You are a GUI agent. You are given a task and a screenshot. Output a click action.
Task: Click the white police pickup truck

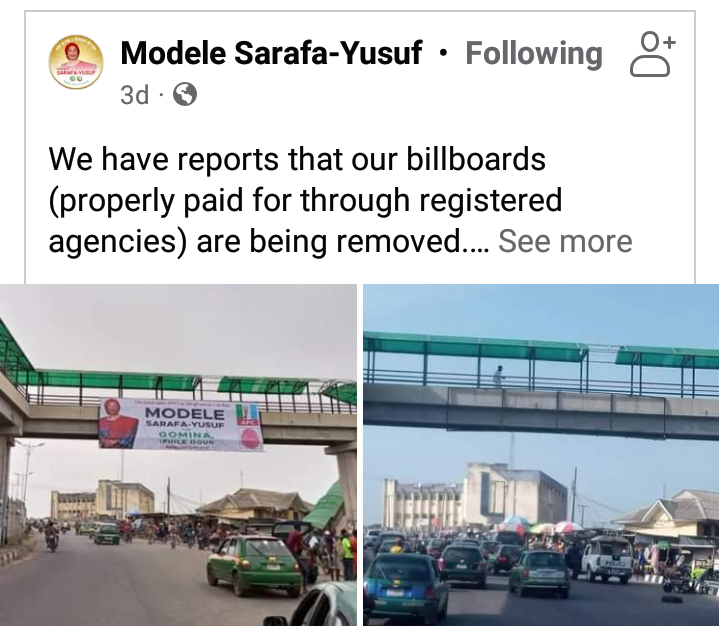pyautogui.click(x=607, y=560)
